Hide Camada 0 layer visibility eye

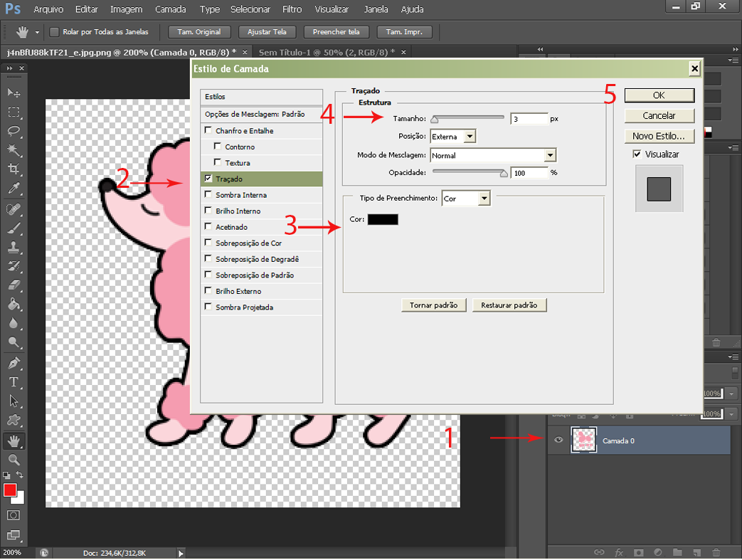click(558, 440)
